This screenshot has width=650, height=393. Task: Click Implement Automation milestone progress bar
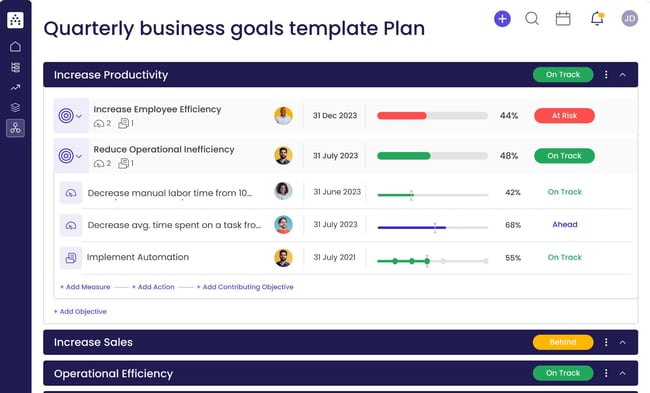(x=432, y=261)
